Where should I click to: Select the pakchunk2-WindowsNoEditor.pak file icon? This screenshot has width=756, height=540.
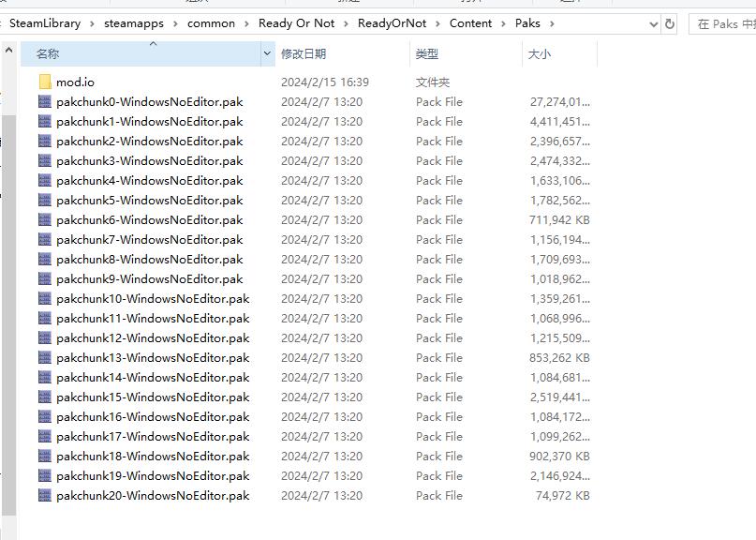coord(45,142)
